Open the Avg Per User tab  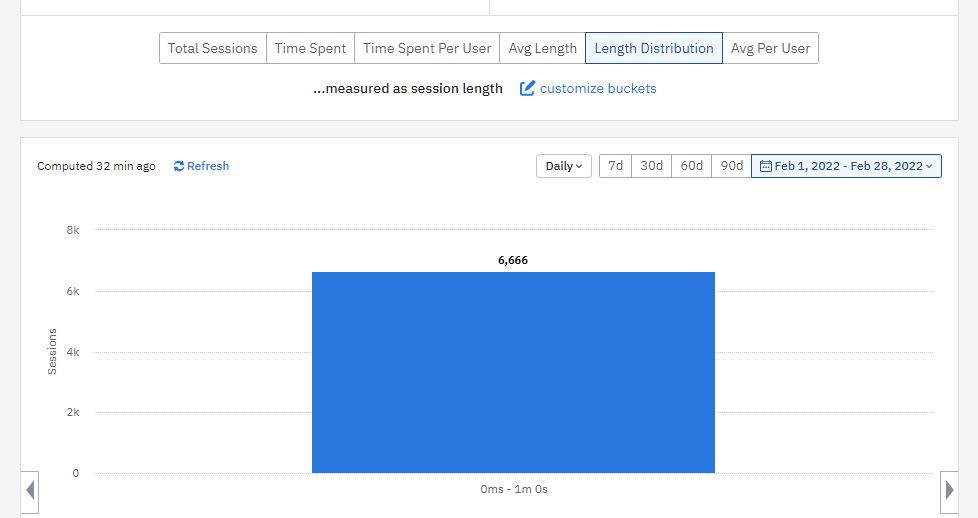(770, 48)
